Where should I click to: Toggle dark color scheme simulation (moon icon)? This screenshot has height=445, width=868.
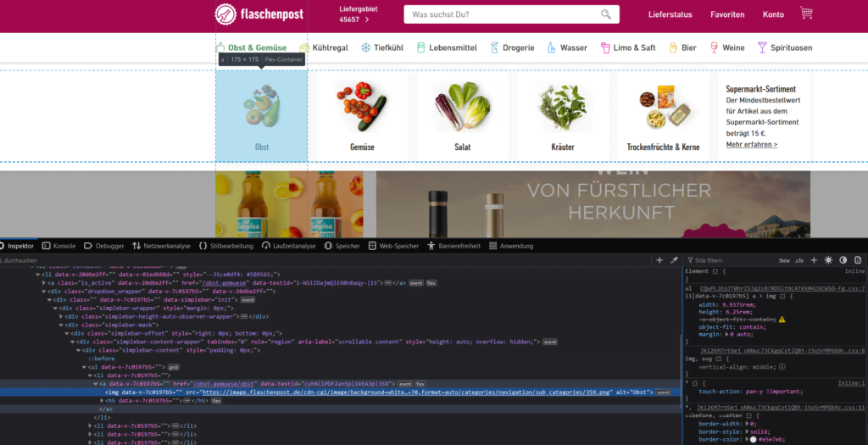843,260
